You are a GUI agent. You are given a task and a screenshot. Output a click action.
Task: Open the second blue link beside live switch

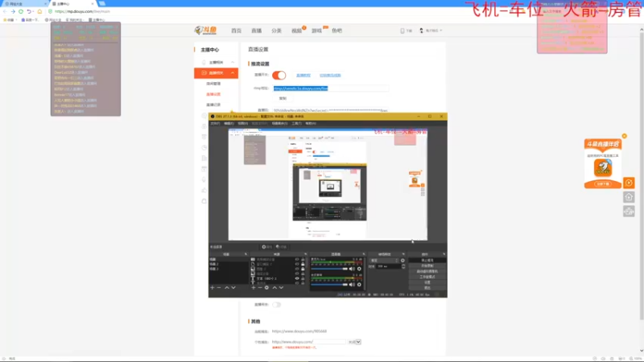click(330, 75)
